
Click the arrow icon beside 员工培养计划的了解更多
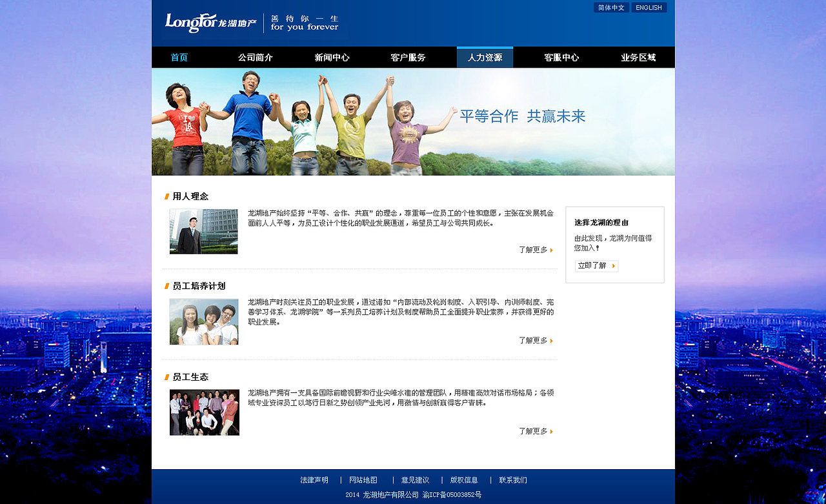(x=553, y=340)
